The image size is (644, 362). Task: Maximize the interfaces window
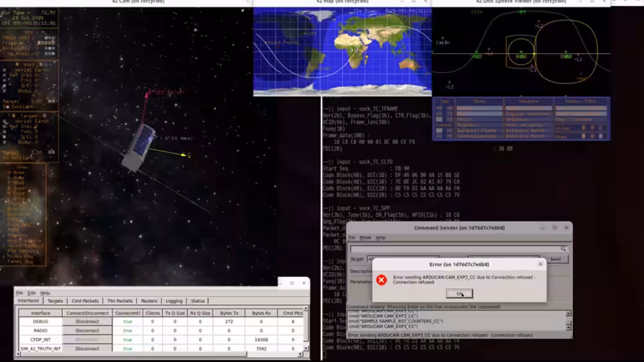292,282
